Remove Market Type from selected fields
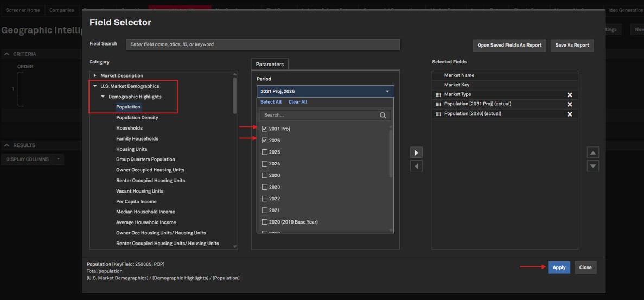The width and height of the screenshot is (644, 300). point(569,95)
